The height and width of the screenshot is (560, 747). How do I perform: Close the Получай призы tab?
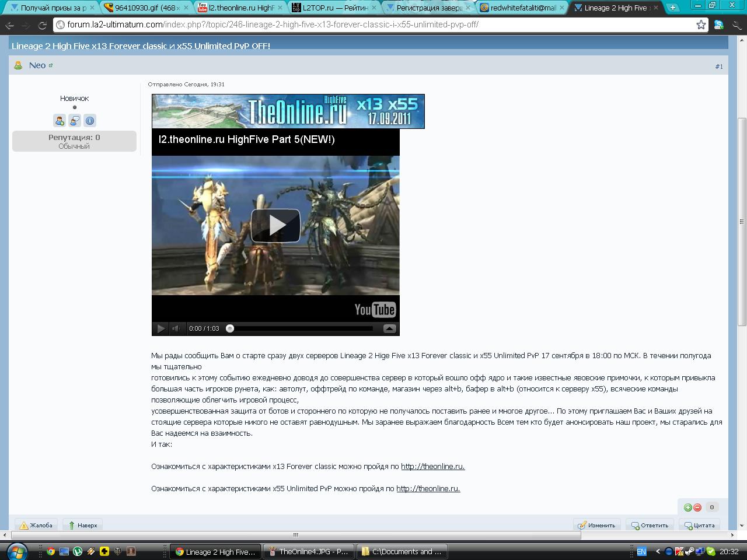tap(92, 8)
